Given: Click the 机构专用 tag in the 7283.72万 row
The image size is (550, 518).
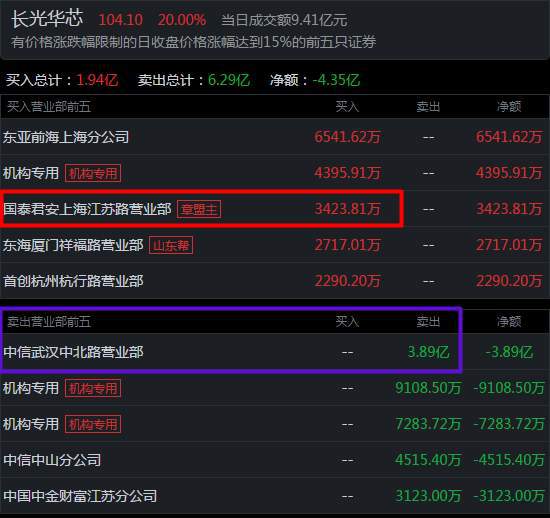Looking at the screenshot, I should click(x=93, y=424).
